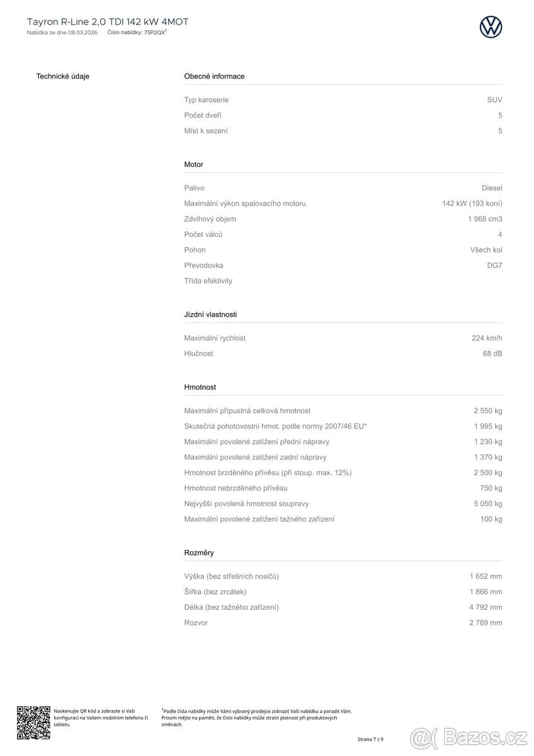Screen dimensions: 534x756
Task: Click the Technické údaje section label
Action: click(63, 76)
